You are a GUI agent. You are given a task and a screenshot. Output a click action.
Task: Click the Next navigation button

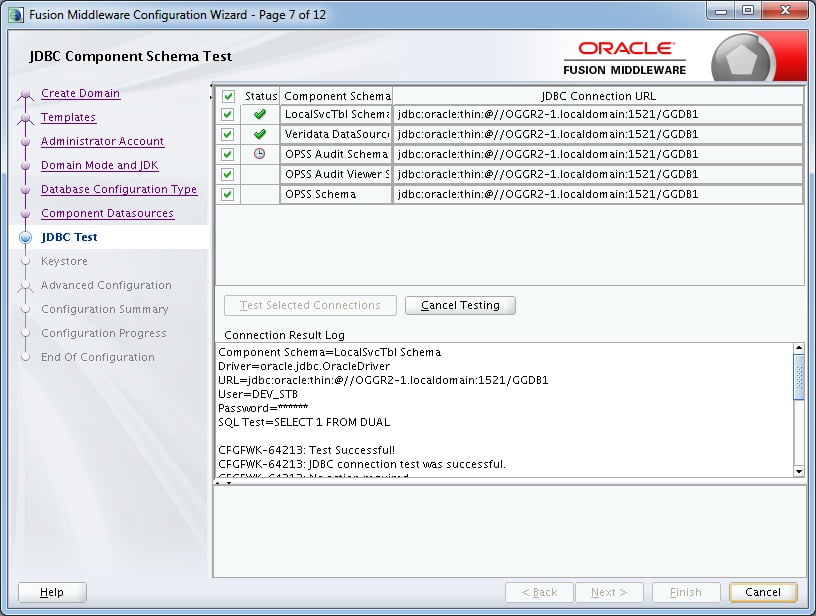(x=609, y=592)
